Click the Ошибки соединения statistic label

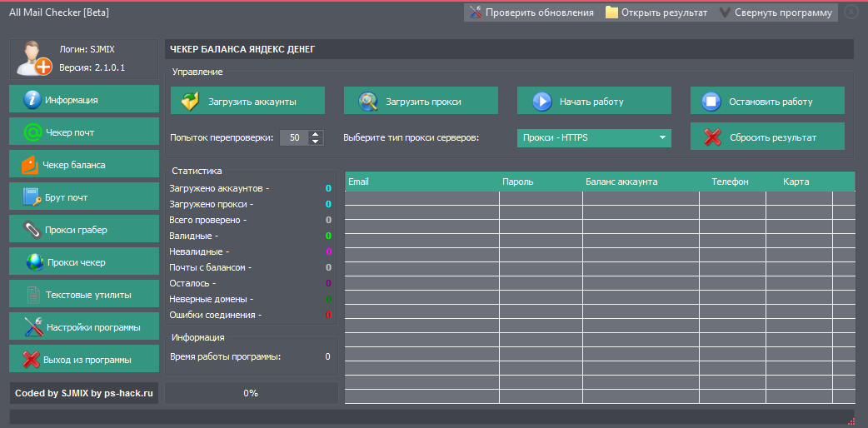[x=216, y=315]
